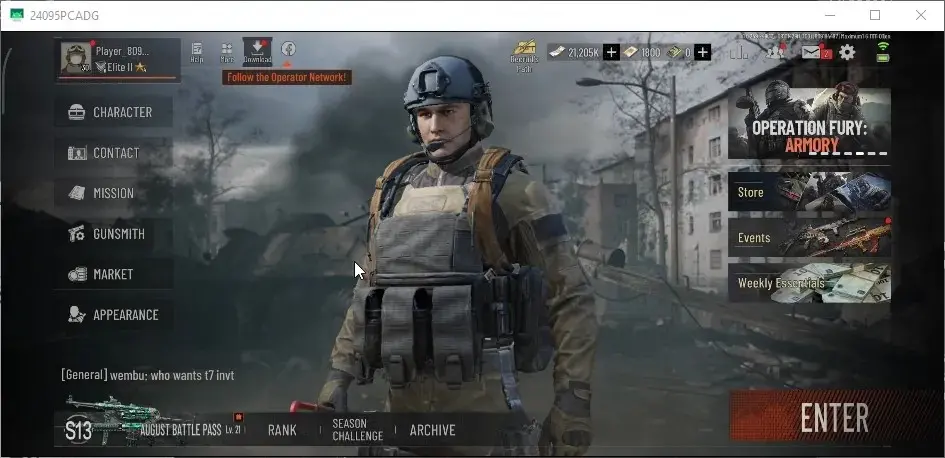Open the Store panel
Viewport: 945px width, 458px height.
pyautogui.click(x=809, y=192)
